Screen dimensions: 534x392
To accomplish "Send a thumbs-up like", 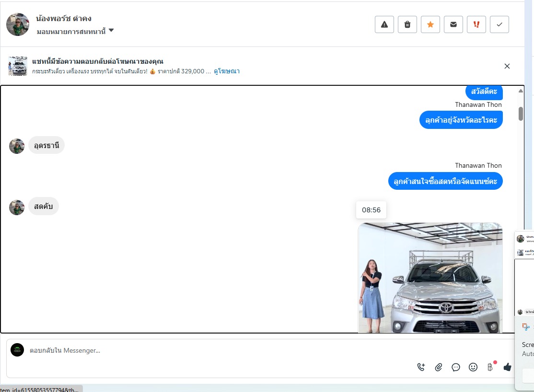I will (507, 367).
